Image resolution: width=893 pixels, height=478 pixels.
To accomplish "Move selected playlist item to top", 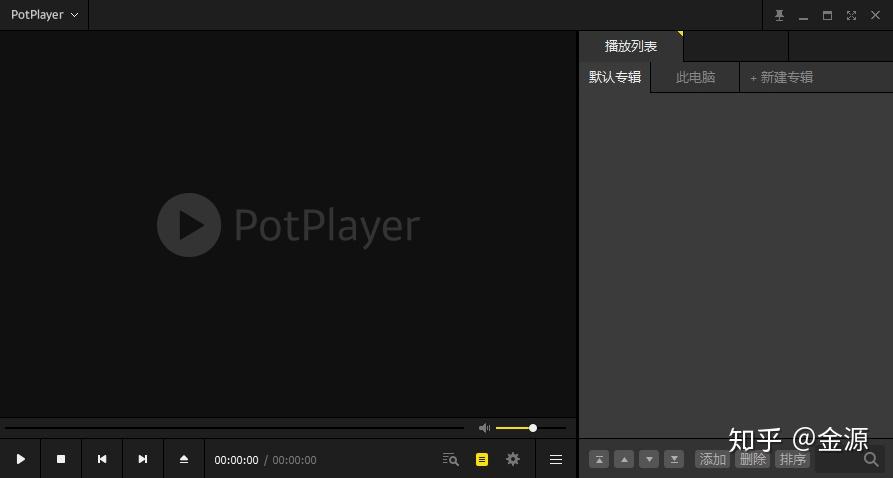I will coord(599,459).
